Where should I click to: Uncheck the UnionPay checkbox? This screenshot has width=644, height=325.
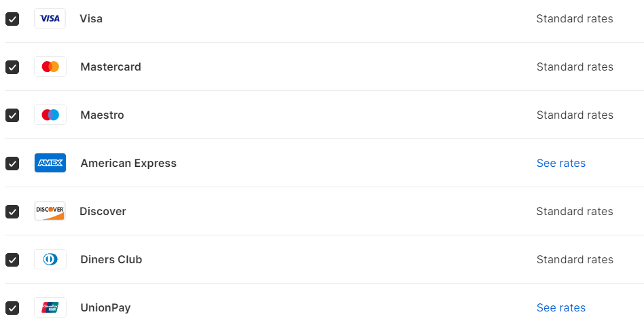(x=12, y=308)
